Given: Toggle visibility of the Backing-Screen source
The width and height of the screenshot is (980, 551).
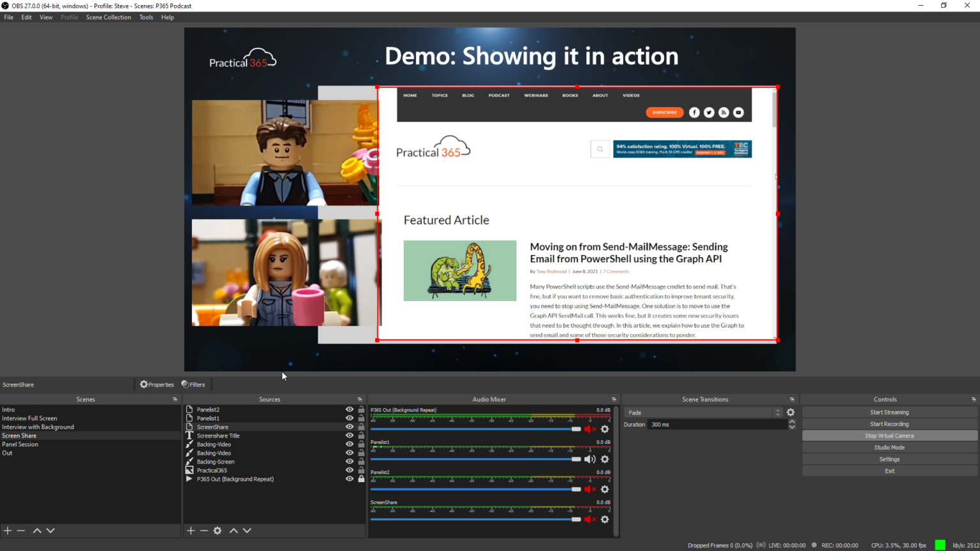Looking at the screenshot, I should (x=349, y=461).
